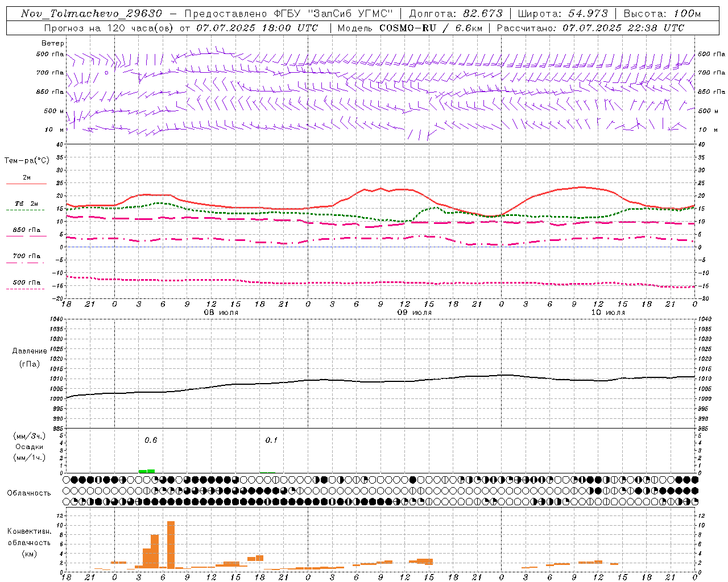Click the Тем-ра(°C) axis title
Viewport: 728px width, 582px height.
pos(27,161)
